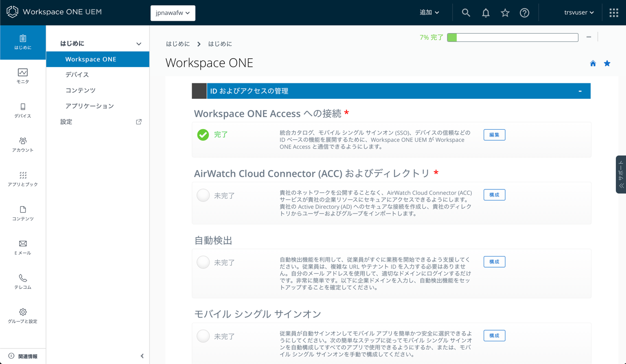This screenshot has width=626, height=364.
Task: Open the notifications bell
Action: pos(486,13)
